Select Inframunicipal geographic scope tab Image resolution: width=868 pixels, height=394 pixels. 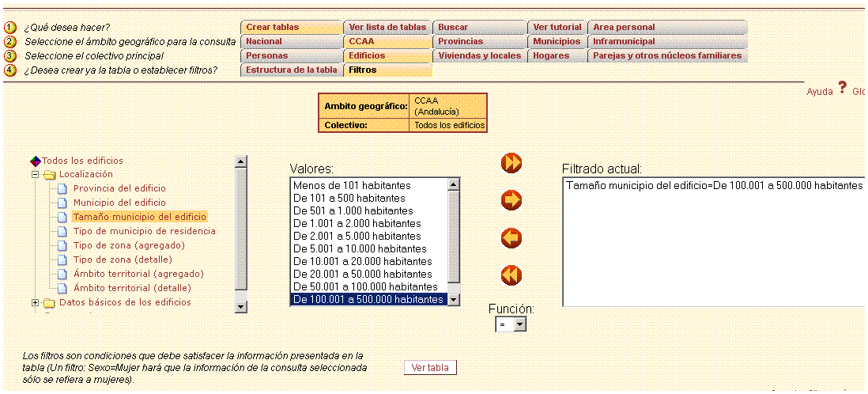[x=668, y=42]
